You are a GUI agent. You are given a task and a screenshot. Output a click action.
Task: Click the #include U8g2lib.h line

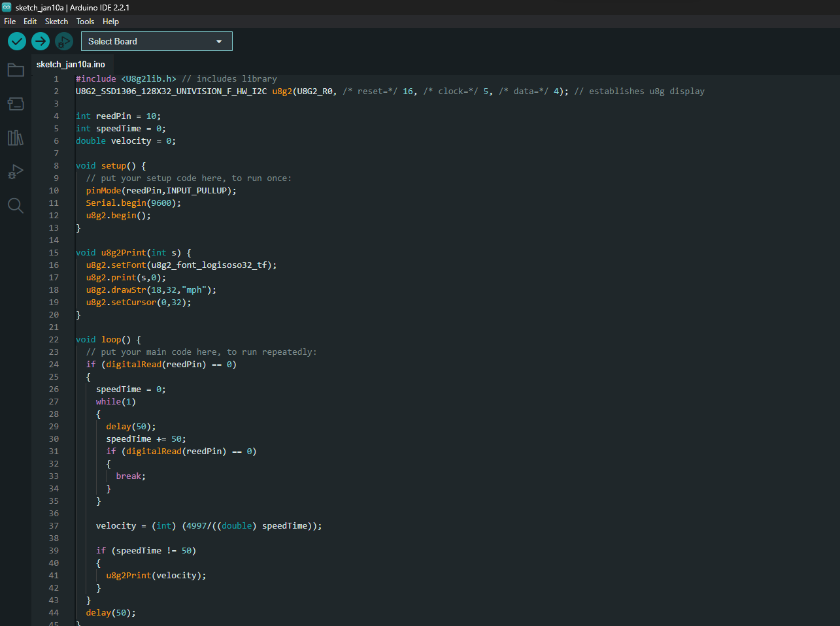point(176,78)
